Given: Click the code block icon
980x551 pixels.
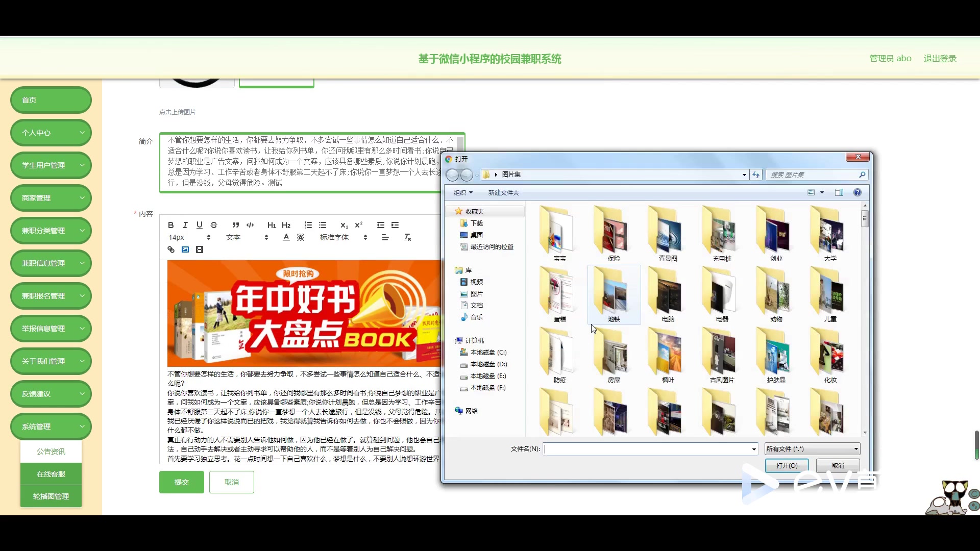Looking at the screenshot, I should [250, 225].
